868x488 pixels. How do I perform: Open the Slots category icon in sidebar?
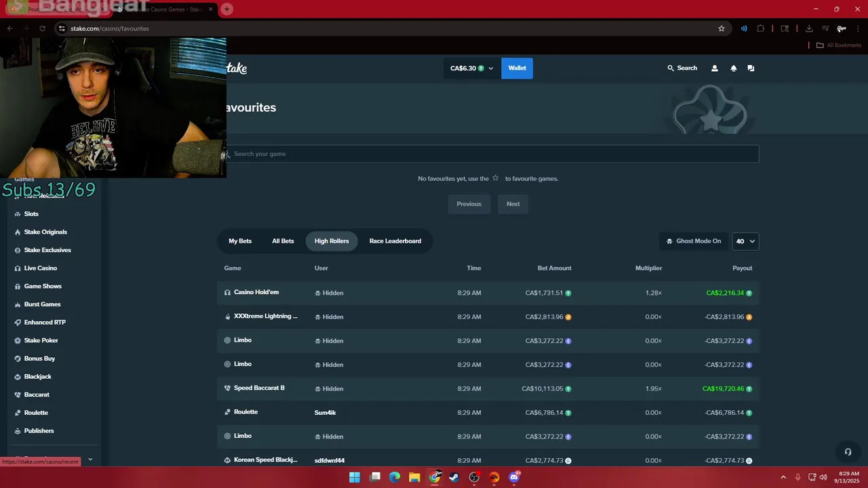[18, 214]
